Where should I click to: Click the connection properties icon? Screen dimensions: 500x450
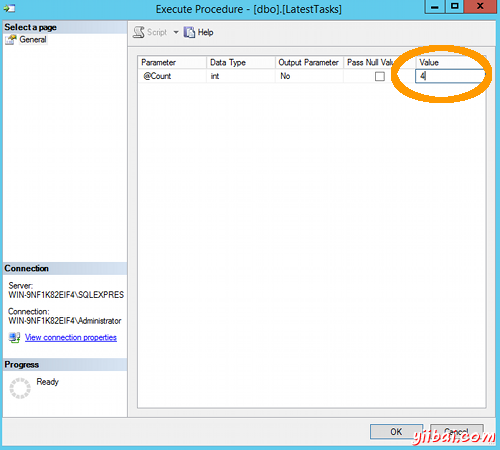14,338
